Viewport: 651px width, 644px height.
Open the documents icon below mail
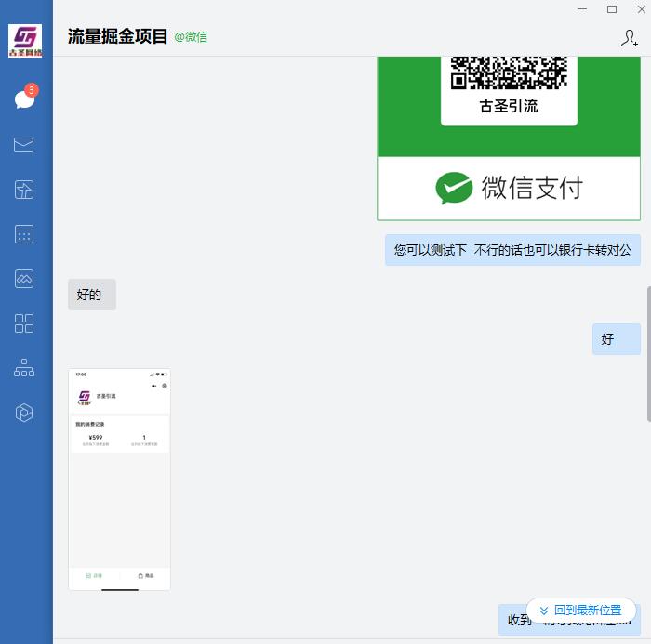point(24,190)
